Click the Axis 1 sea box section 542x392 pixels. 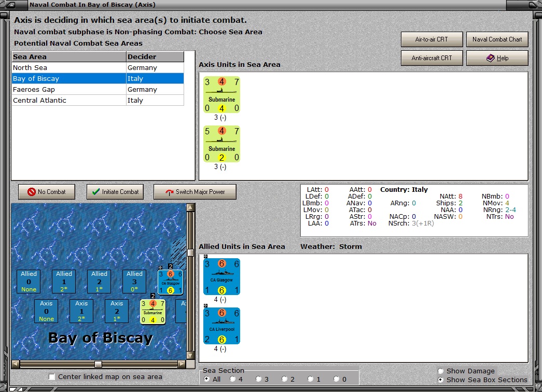(81, 311)
